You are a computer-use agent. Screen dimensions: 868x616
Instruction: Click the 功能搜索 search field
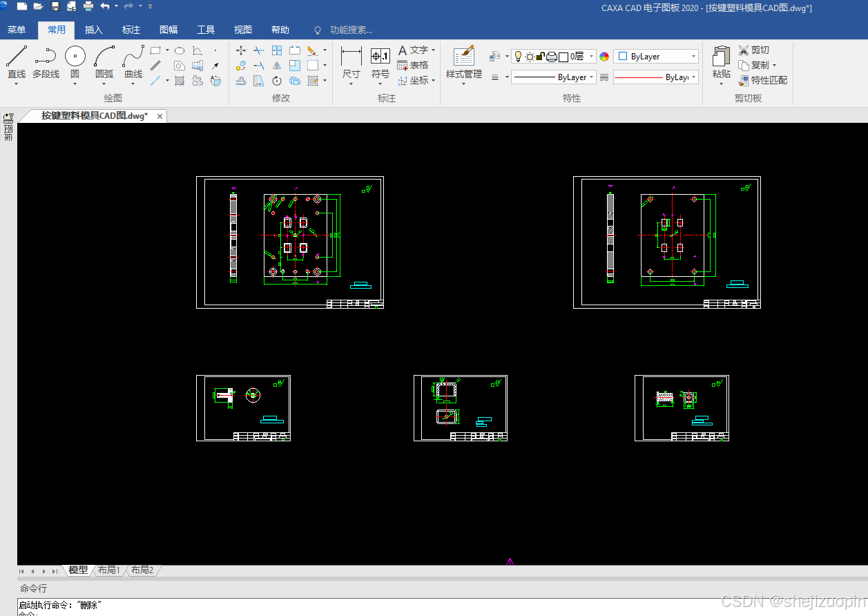(350, 30)
